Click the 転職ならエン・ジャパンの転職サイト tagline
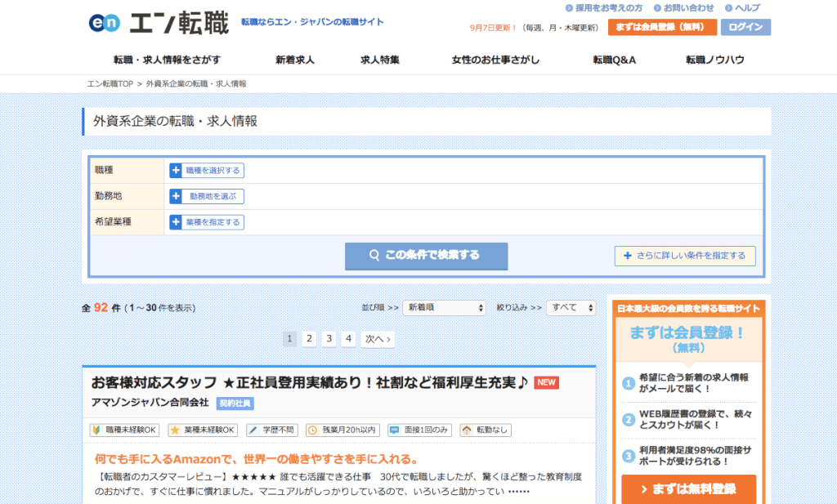The height and width of the screenshot is (504, 837). [x=312, y=22]
